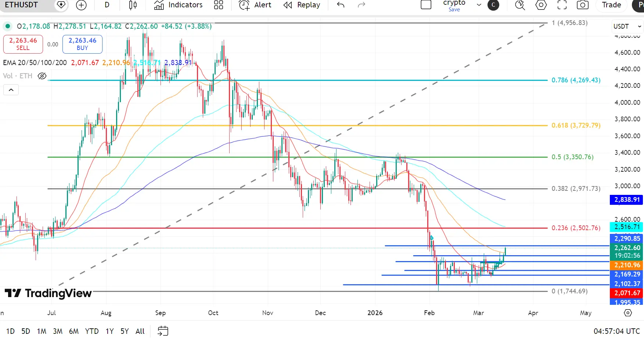The width and height of the screenshot is (644, 339).
Task: Select the 1M time range
Action: point(42,331)
